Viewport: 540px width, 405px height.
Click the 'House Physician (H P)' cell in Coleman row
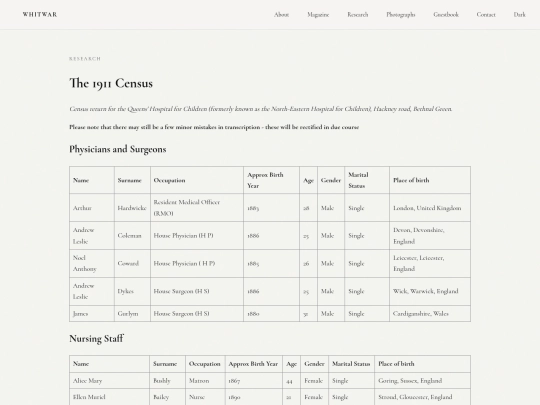[197, 236]
